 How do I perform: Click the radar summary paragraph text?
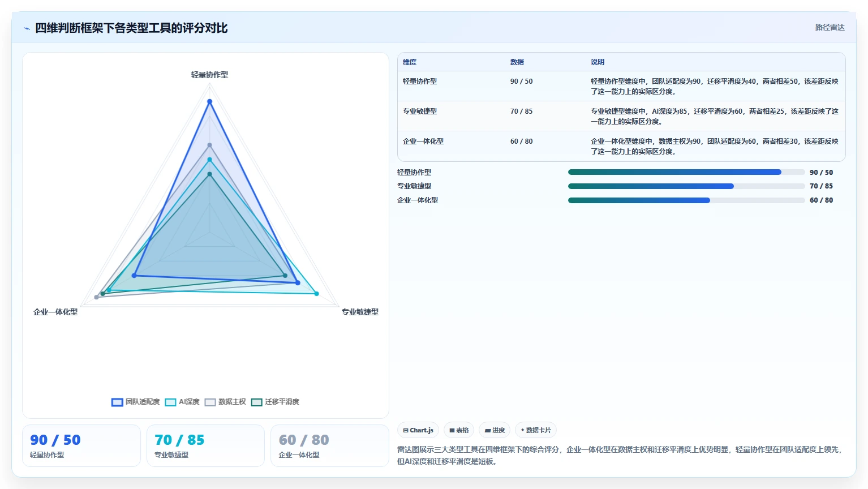pos(620,456)
